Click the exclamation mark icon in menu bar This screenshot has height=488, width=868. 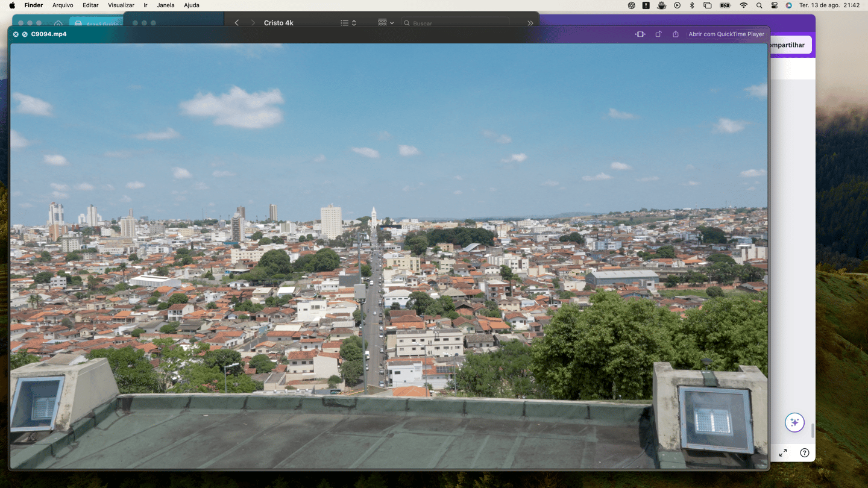point(646,5)
